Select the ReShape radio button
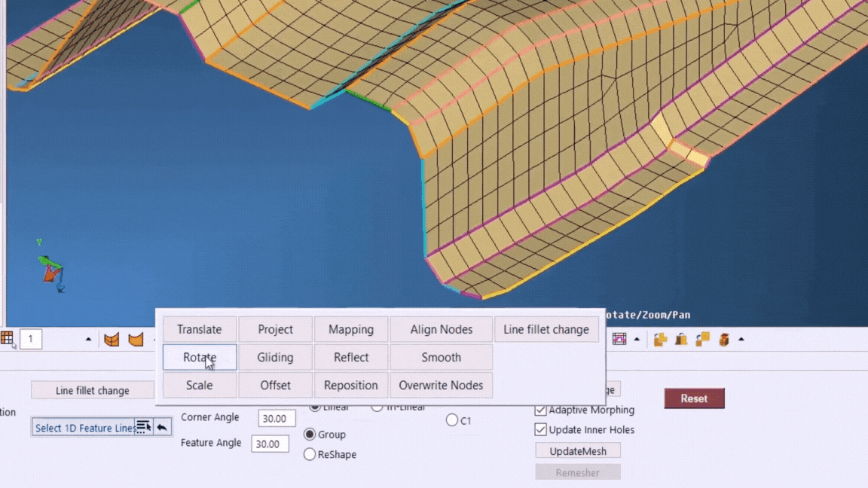 310,454
